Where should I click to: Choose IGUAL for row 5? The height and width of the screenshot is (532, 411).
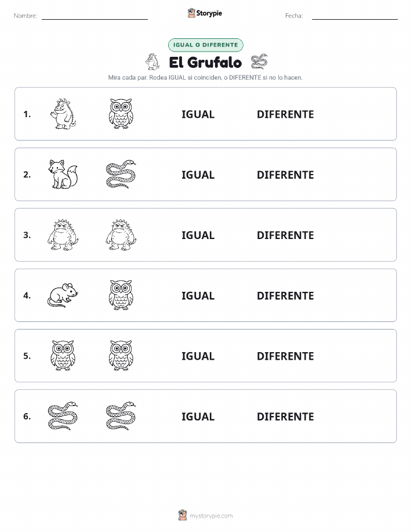[x=198, y=356]
